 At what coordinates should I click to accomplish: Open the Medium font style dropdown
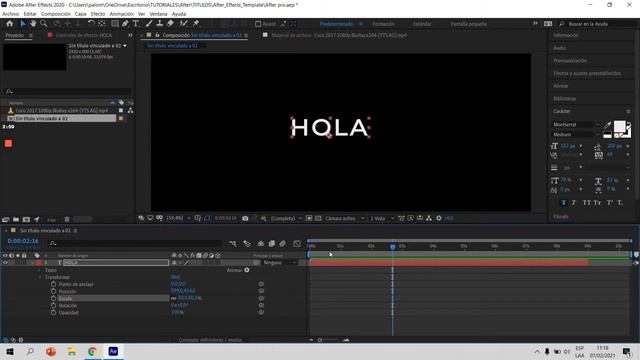598,135
